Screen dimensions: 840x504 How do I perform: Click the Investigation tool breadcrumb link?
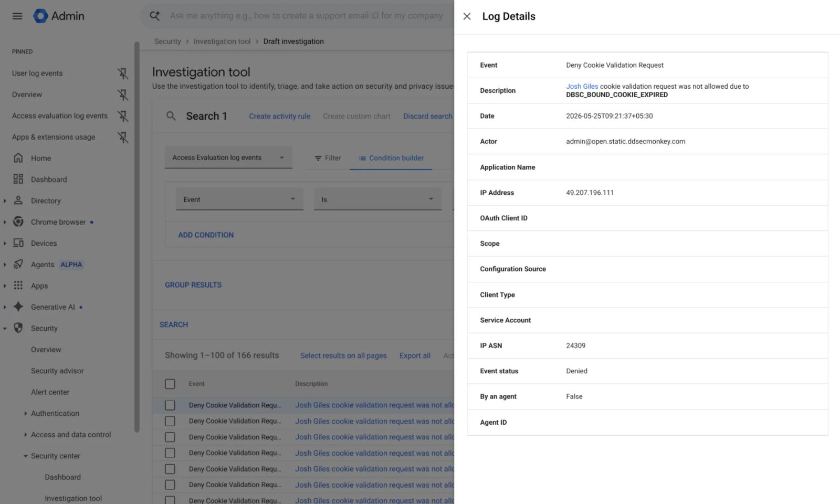click(x=222, y=41)
